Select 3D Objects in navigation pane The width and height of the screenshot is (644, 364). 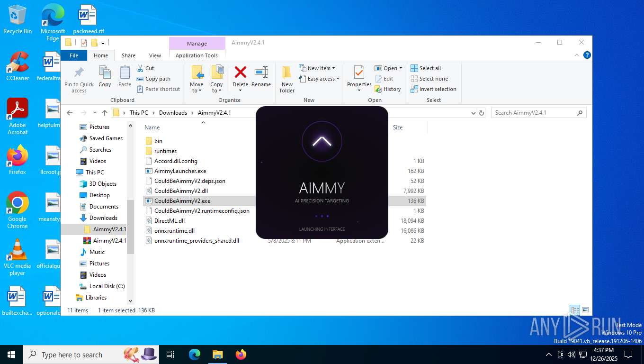103,184
